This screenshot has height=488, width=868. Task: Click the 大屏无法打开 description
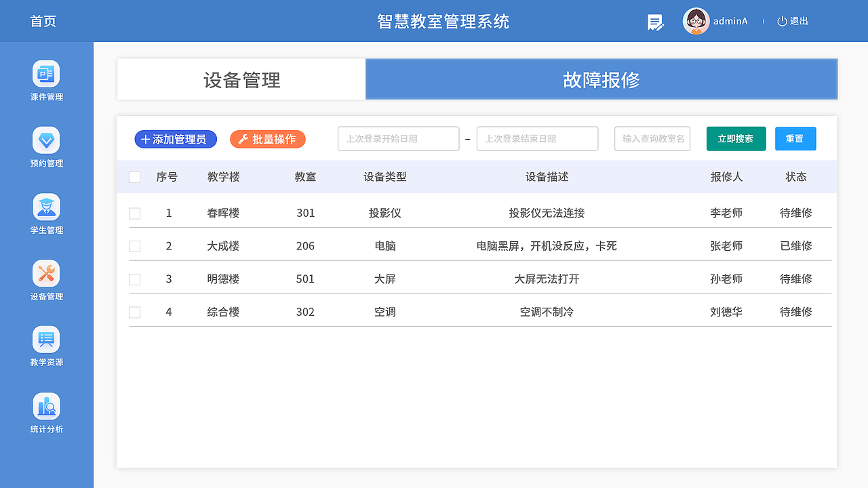[547, 279]
